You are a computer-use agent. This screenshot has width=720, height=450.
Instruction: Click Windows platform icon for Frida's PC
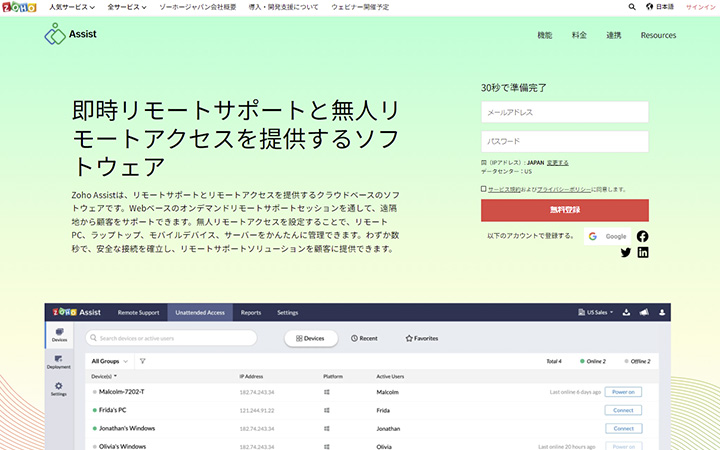(x=326, y=410)
